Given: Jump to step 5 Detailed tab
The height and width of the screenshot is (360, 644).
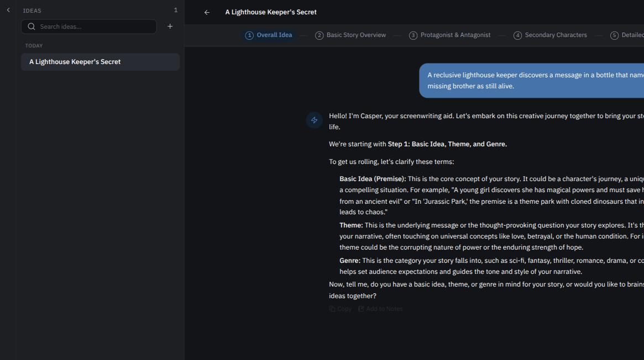Looking at the screenshot, I should point(626,35).
